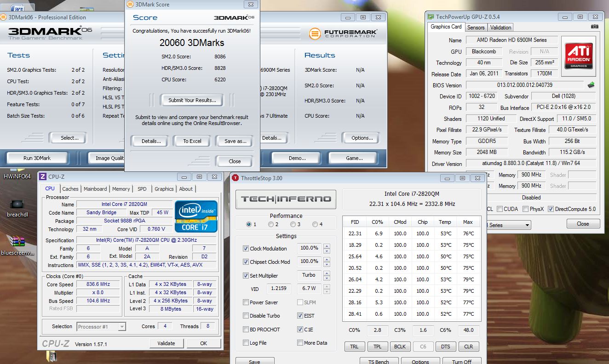Enable the BD PROCHOT checkbox
Viewport: 609px width, 364px height.
tap(246, 330)
